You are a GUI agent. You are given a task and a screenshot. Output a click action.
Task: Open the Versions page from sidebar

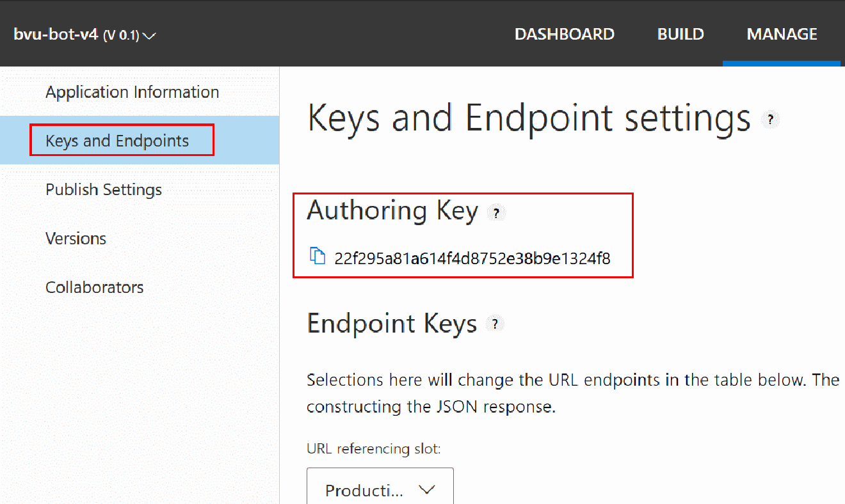click(76, 239)
